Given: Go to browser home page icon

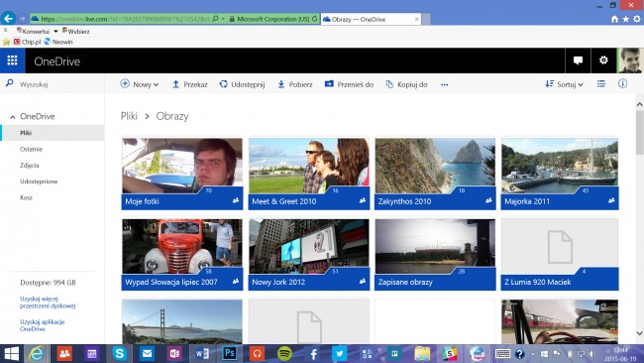Looking at the screenshot, I should pos(614,19).
